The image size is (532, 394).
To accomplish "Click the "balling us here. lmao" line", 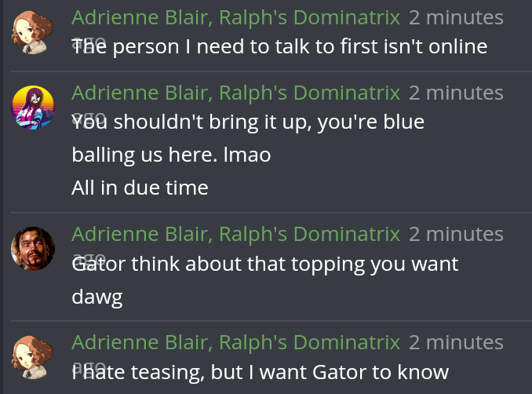I will click(171, 155).
